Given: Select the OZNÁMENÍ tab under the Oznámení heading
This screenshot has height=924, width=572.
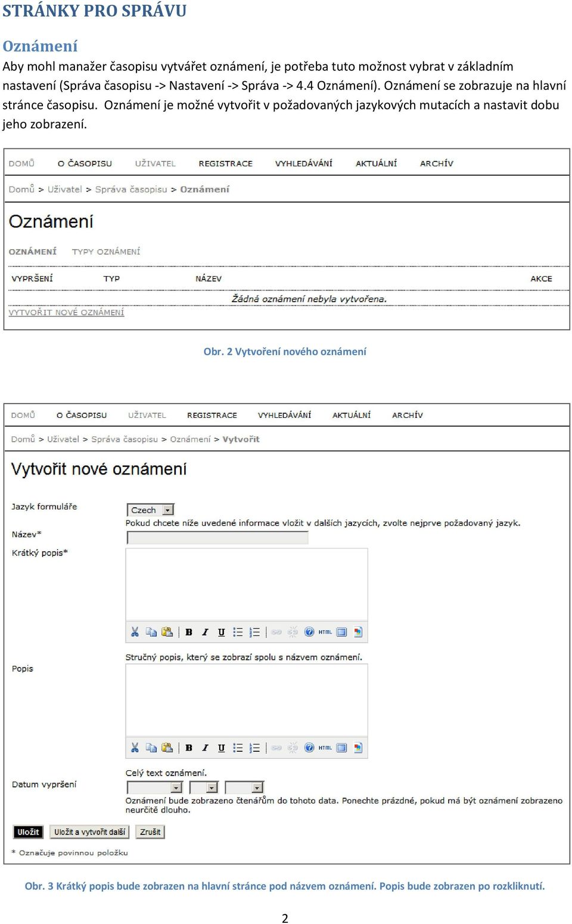Looking at the screenshot, I should (x=33, y=252).
